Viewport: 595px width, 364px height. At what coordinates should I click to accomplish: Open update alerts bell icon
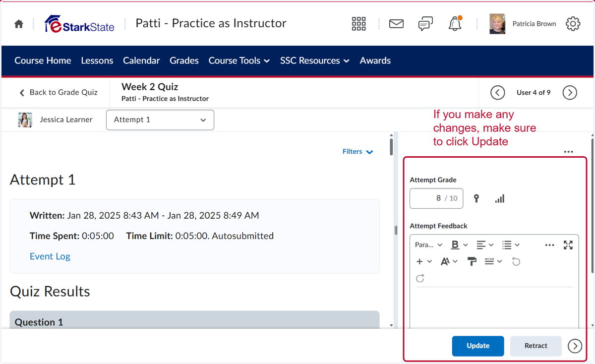[x=455, y=24]
